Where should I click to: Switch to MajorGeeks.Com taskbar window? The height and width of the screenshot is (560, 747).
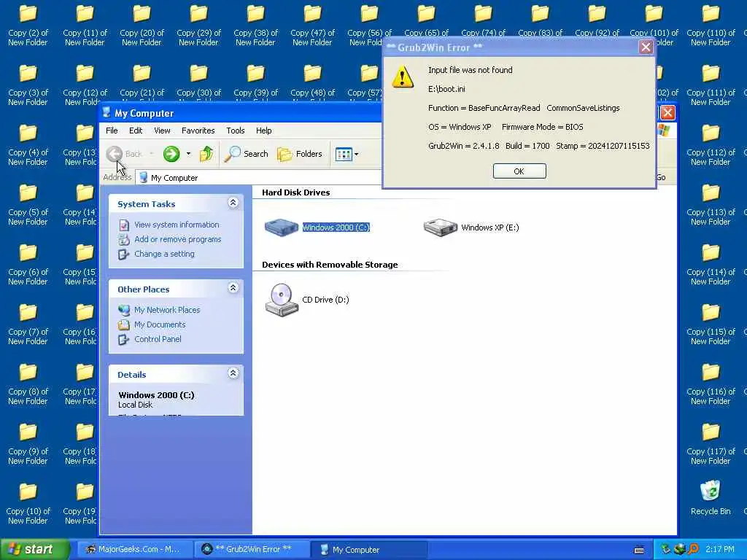point(133,550)
